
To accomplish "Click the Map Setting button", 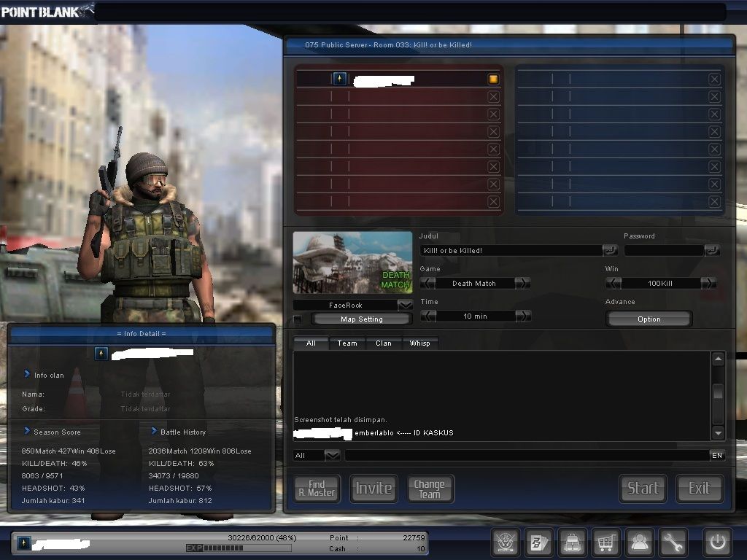I will [x=362, y=319].
